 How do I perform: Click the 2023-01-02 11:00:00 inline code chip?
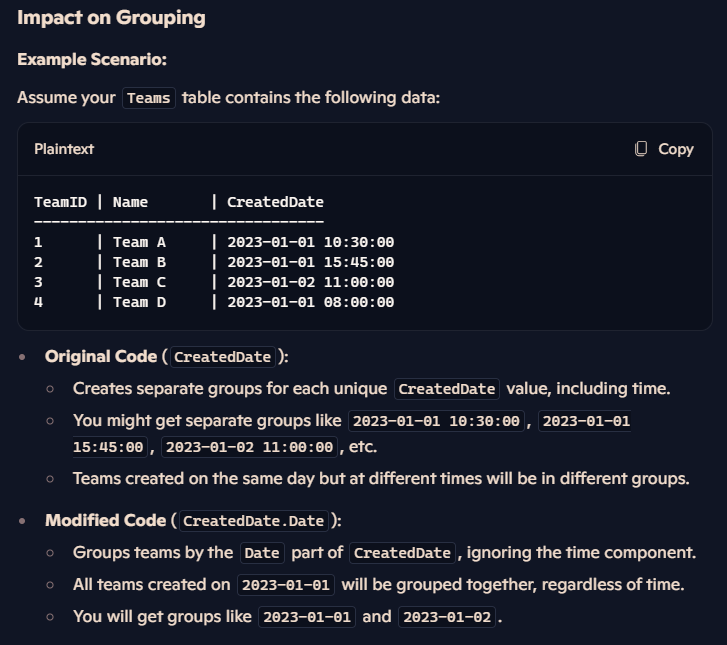(249, 447)
